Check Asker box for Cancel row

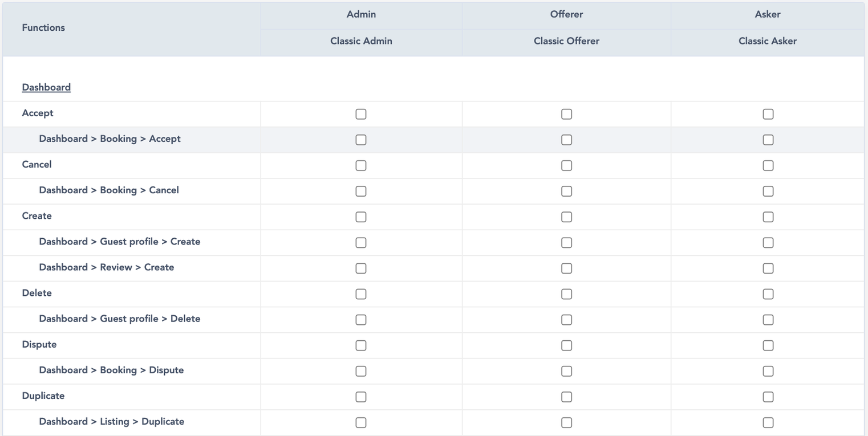pyautogui.click(x=768, y=165)
